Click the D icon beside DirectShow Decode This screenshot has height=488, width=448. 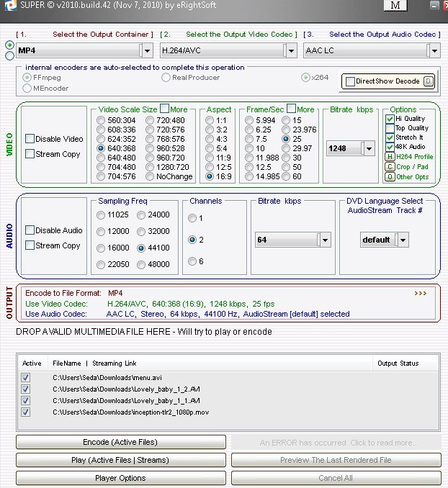click(x=428, y=81)
